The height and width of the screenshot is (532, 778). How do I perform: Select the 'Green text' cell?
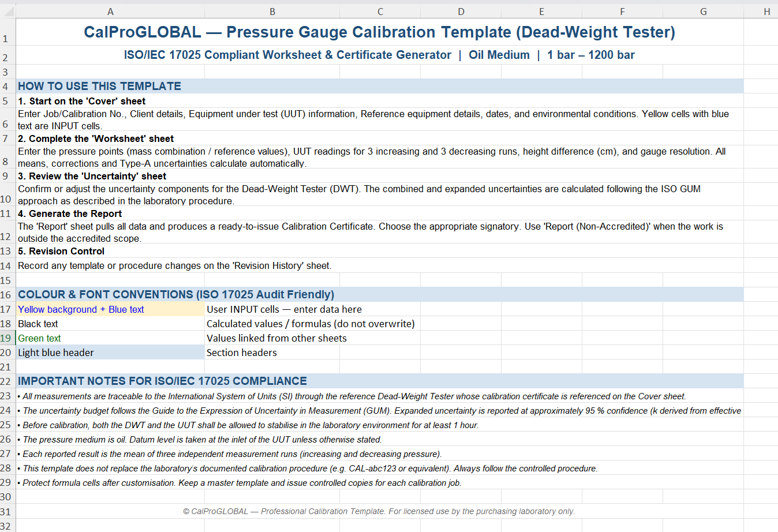(110, 338)
